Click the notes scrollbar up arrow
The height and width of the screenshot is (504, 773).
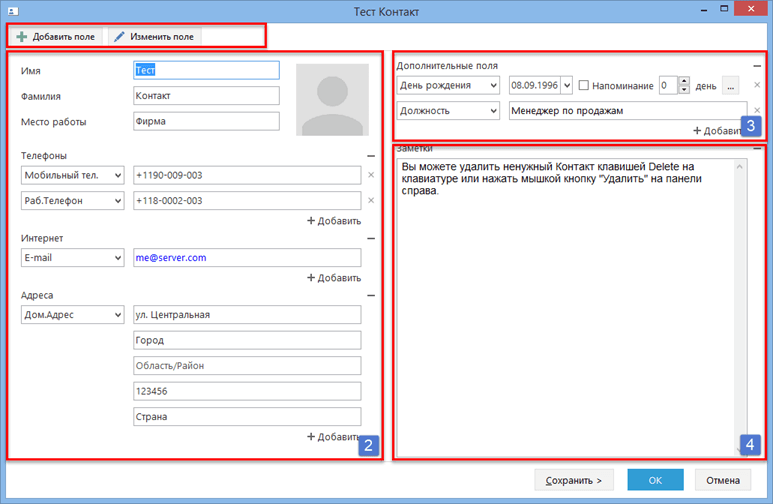click(x=739, y=167)
